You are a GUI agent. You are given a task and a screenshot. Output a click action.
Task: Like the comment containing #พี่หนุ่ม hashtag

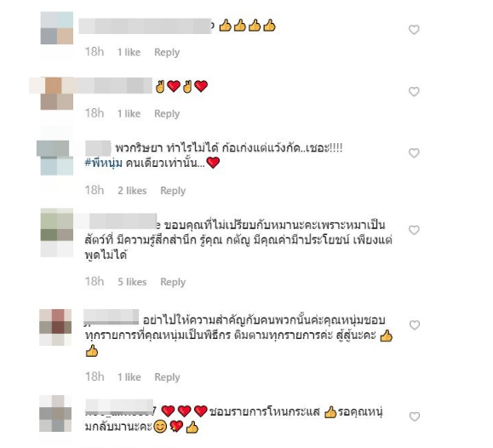click(414, 153)
